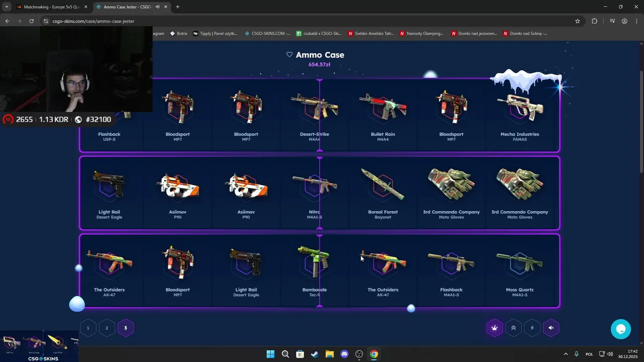The height and width of the screenshot is (362, 644).
Task: Open the tab search dropdown
Action: point(7,7)
